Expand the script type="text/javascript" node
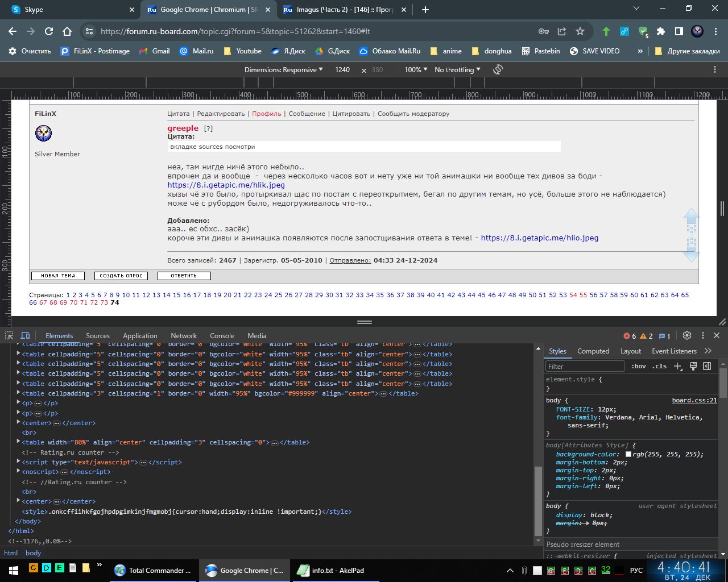The height and width of the screenshot is (582, 728). 18,462
